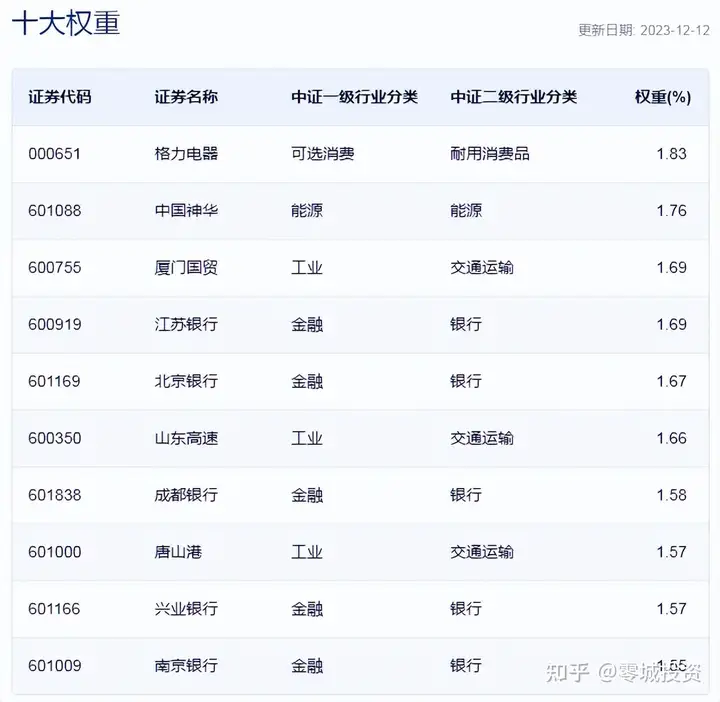Viewport: 720px width, 702px height.
Task: Click stock code 000651
Action: 54,153
